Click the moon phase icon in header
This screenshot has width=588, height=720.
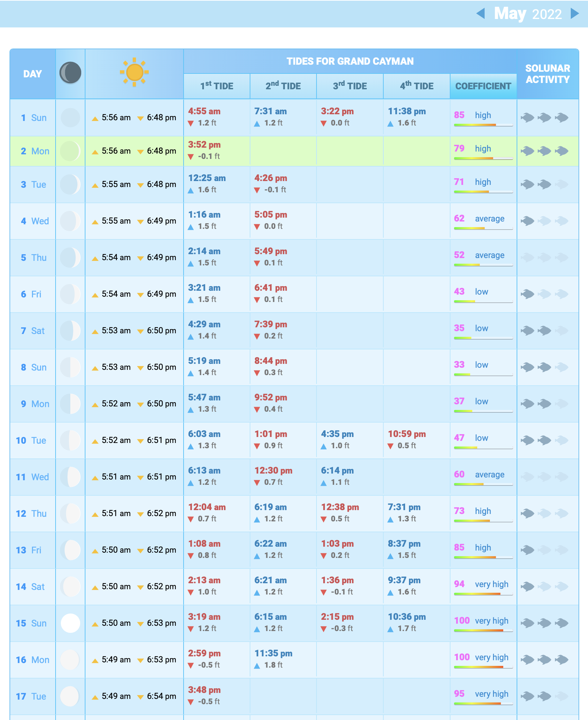point(70,73)
